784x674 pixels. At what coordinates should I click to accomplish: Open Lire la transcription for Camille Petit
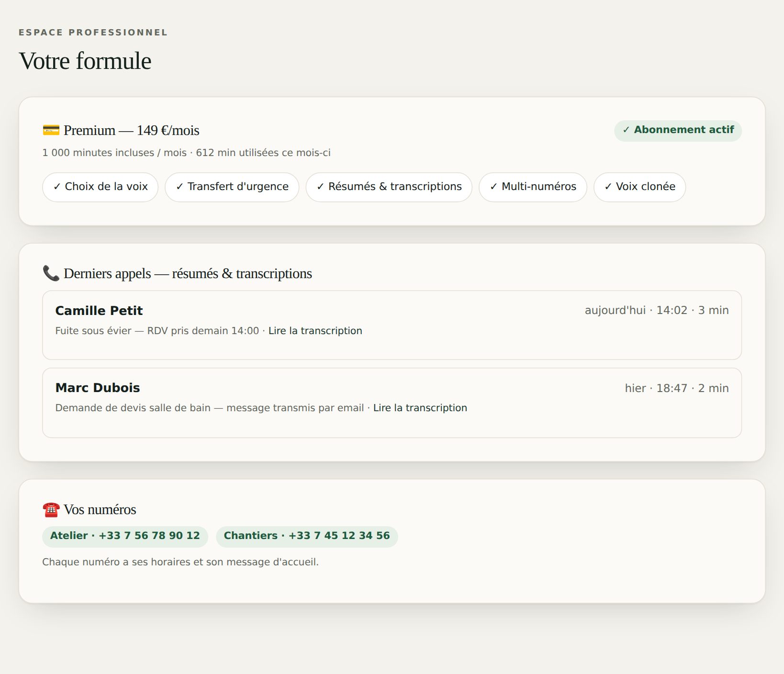tap(315, 331)
